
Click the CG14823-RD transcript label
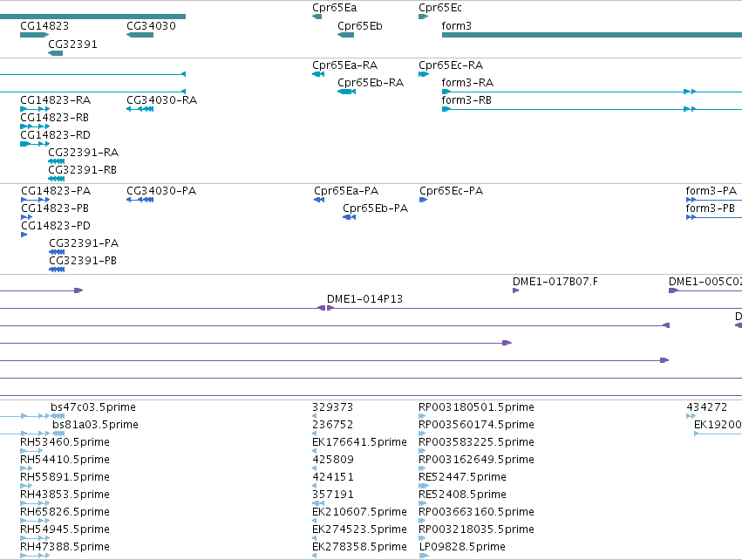point(55,135)
